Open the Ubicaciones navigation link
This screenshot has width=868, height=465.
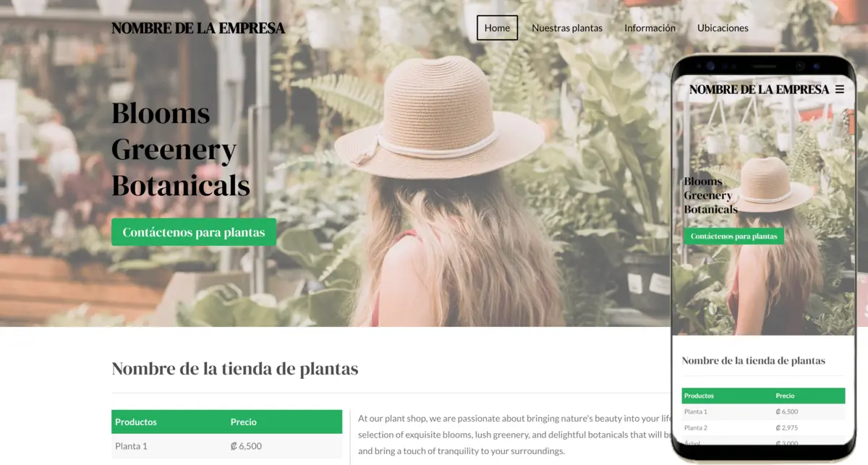[x=723, y=28]
